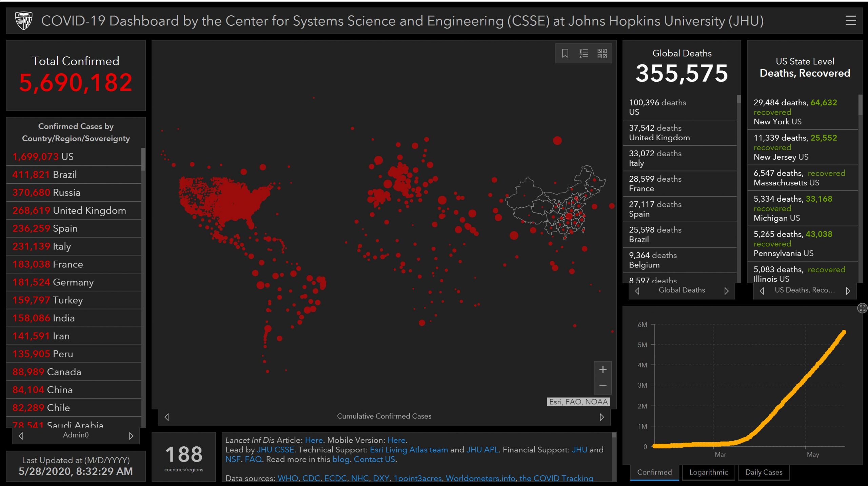The width and height of the screenshot is (868, 486).
Task: Open the basemap gallery grid icon
Action: 602,53
